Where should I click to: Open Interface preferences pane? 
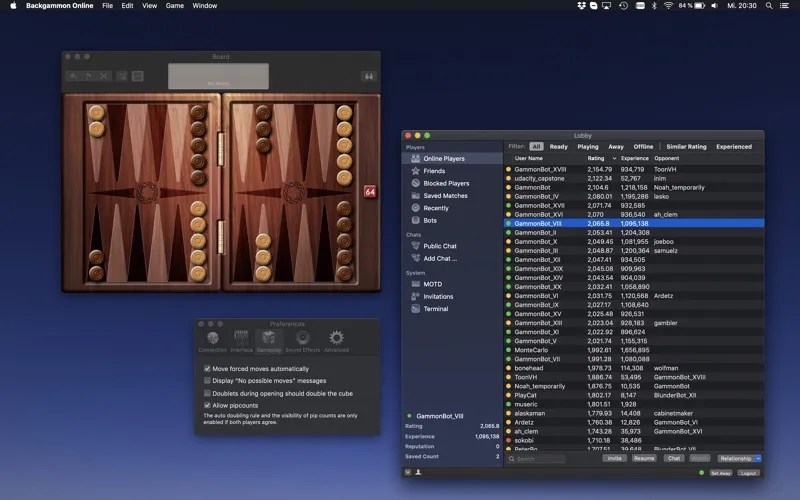point(241,341)
